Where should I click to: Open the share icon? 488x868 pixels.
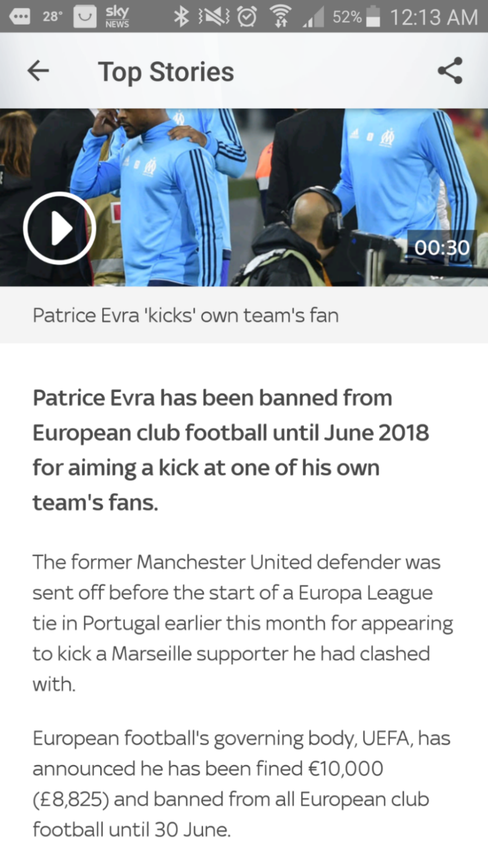click(450, 71)
